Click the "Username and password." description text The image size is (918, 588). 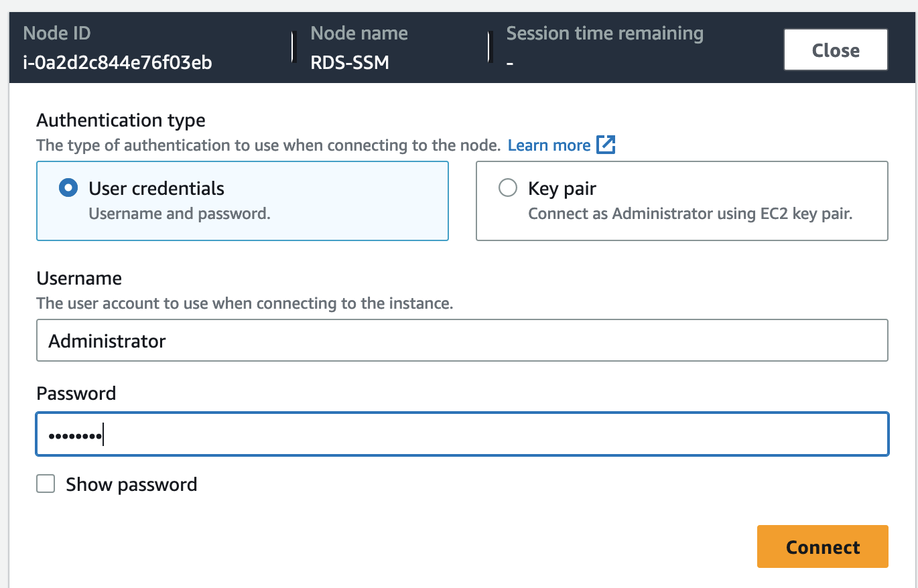coord(179,214)
